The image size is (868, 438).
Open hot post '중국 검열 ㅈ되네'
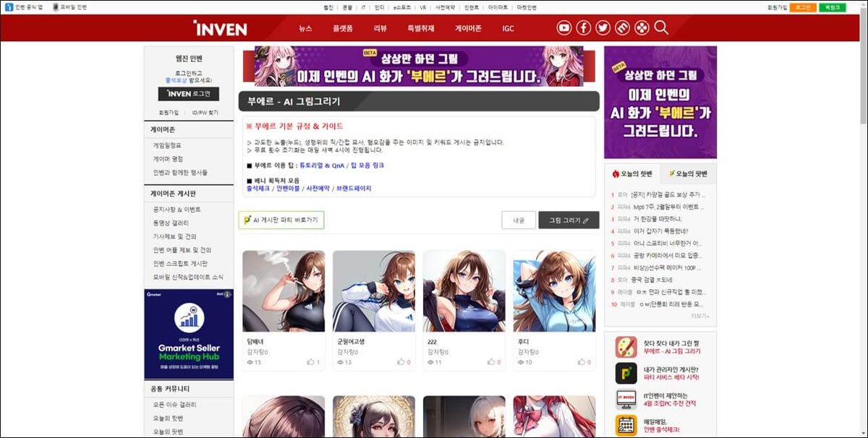[x=651, y=280]
